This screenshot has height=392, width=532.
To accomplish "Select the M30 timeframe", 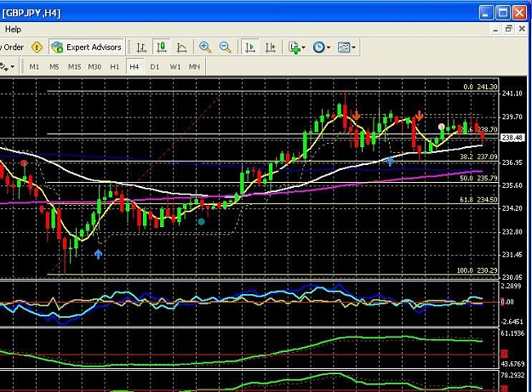I will pyautogui.click(x=94, y=66).
